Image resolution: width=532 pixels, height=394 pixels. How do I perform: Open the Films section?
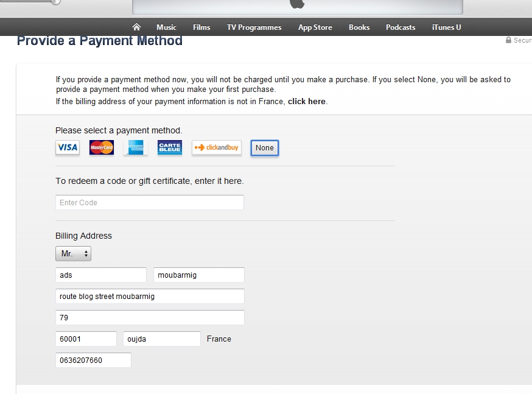(x=201, y=27)
